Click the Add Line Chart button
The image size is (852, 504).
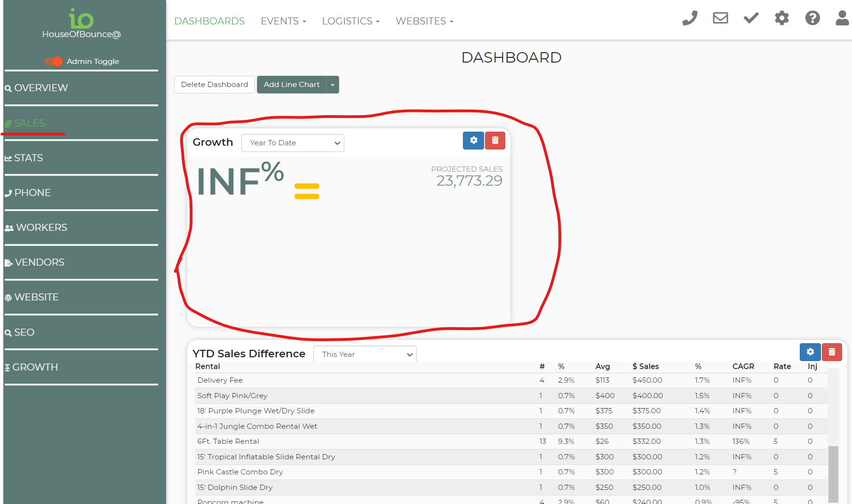[291, 85]
